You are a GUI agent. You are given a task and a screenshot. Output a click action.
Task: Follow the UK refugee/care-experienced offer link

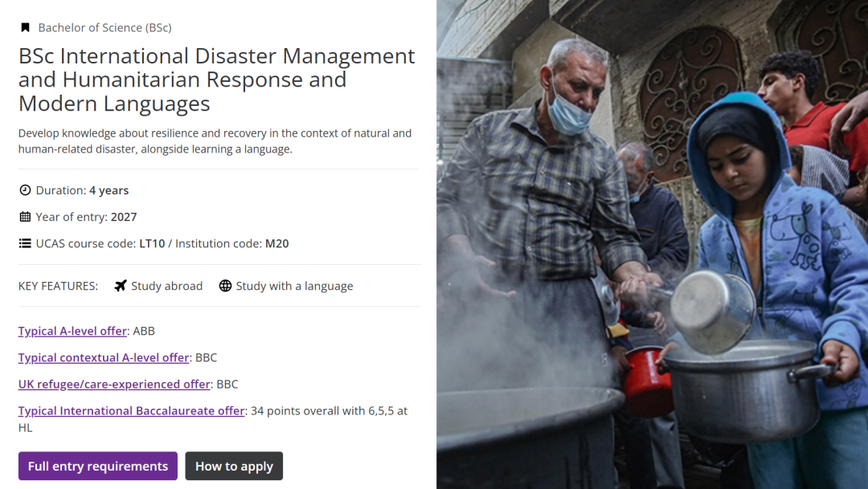pyautogui.click(x=114, y=384)
